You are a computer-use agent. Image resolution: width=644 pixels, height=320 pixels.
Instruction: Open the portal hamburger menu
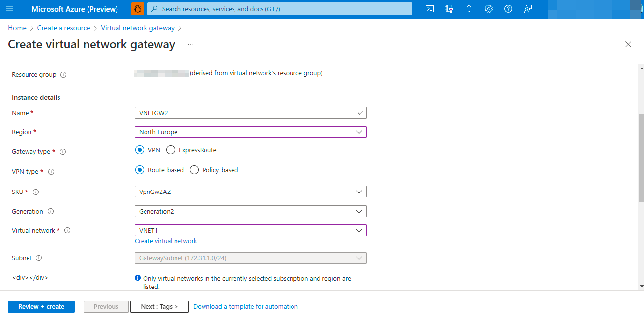coord(10,9)
